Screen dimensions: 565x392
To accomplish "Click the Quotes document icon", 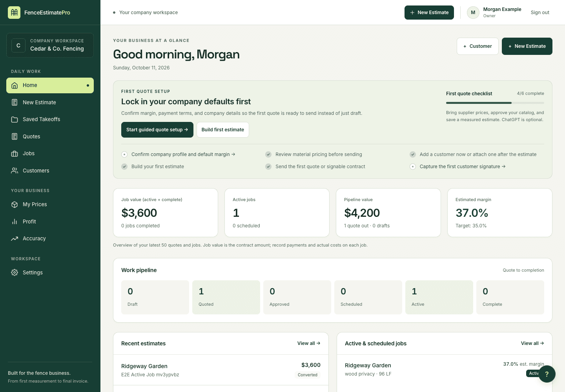I will tap(15, 136).
